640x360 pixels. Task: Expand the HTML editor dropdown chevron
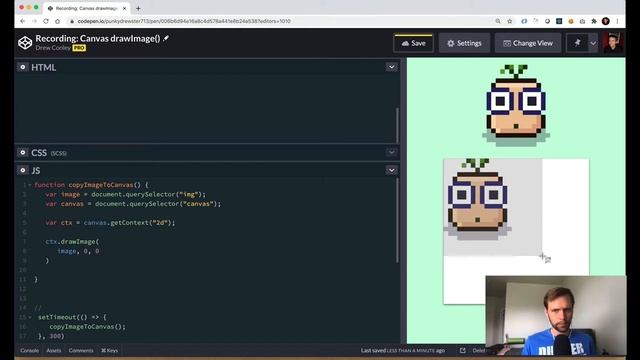click(391, 67)
